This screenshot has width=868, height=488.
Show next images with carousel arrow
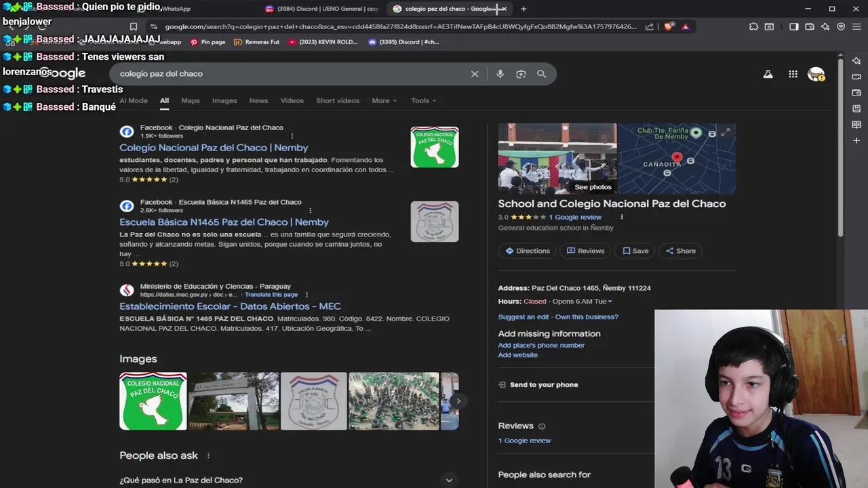pyautogui.click(x=458, y=401)
